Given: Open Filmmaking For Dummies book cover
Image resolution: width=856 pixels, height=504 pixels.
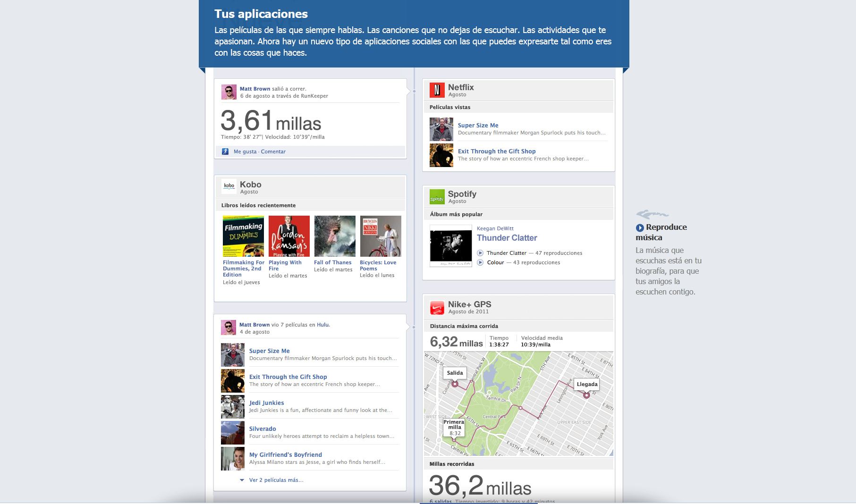Looking at the screenshot, I should point(243,236).
